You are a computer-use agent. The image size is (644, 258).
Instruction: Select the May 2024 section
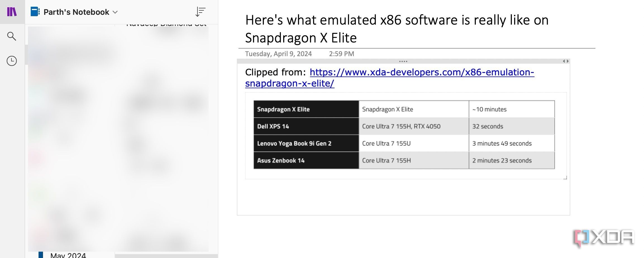coord(68,255)
